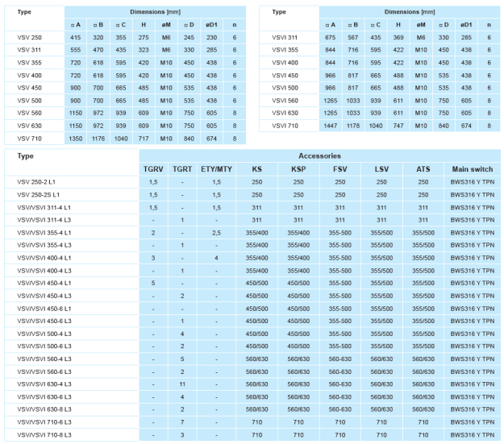Select the VSVI 450 row label
The width and height of the screenshot is (504, 444).
click(285, 76)
